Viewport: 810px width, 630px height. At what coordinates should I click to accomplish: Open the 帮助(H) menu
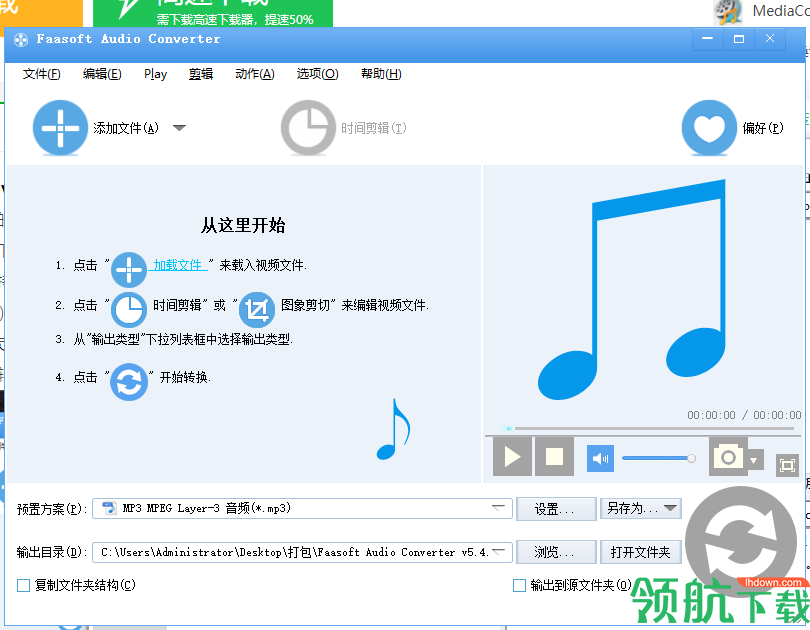(381, 74)
